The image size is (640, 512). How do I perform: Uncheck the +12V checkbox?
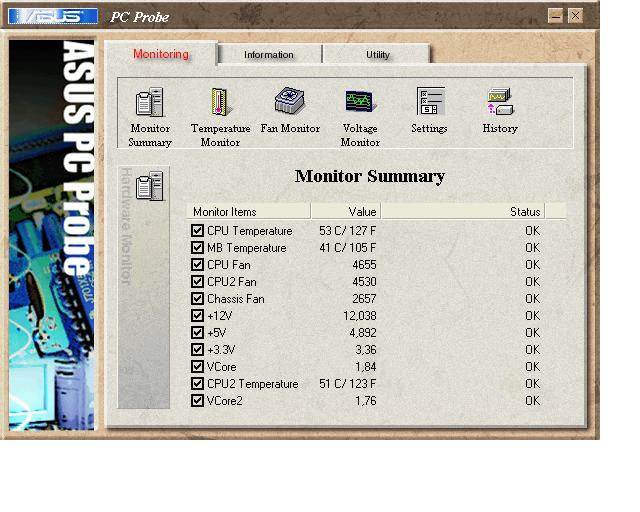click(197, 315)
